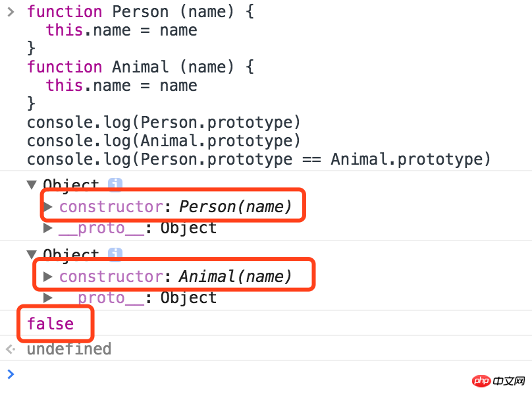
Task: Click the Person(name) function value
Action: click(x=235, y=207)
